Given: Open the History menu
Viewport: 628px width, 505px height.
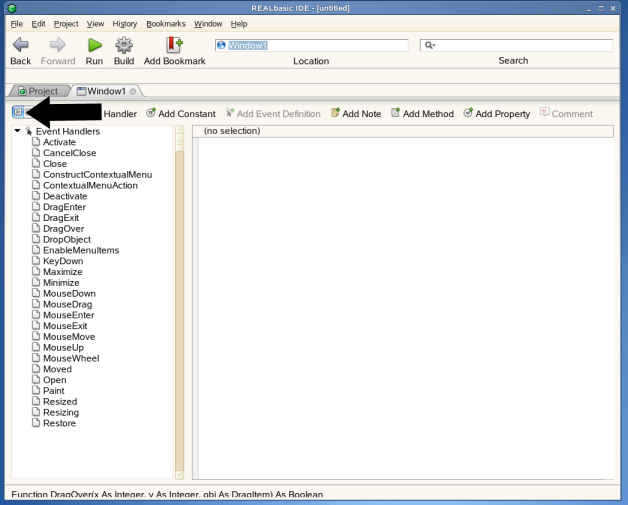Looking at the screenshot, I should (125, 24).
